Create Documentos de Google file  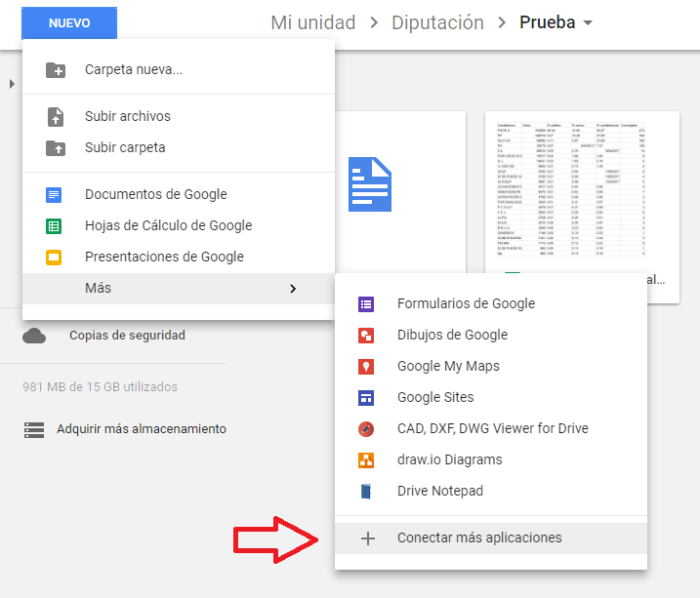pos(179,194)
